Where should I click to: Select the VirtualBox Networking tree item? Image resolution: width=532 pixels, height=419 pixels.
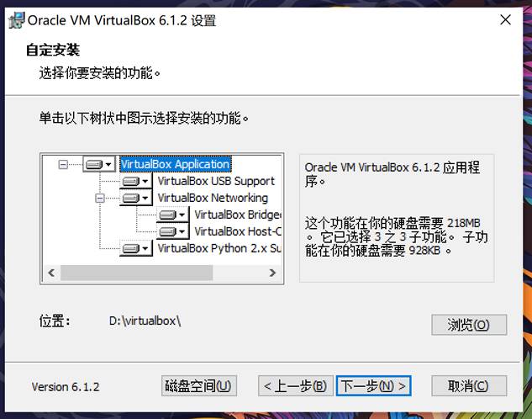coord(213,198)
